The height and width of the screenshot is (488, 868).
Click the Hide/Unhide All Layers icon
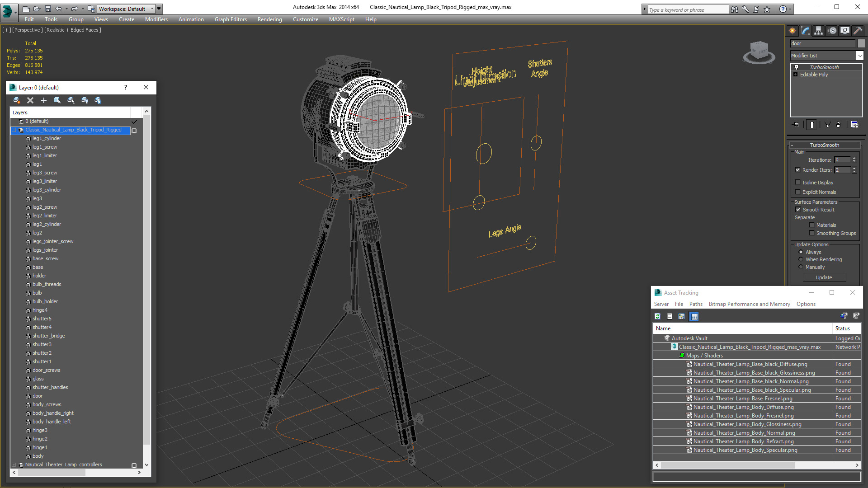(x=85, y=100)
